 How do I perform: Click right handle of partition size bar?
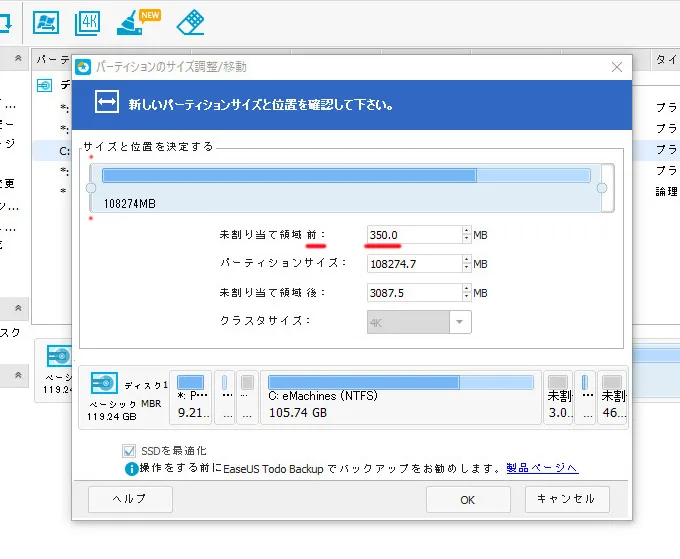pos(602,187)
